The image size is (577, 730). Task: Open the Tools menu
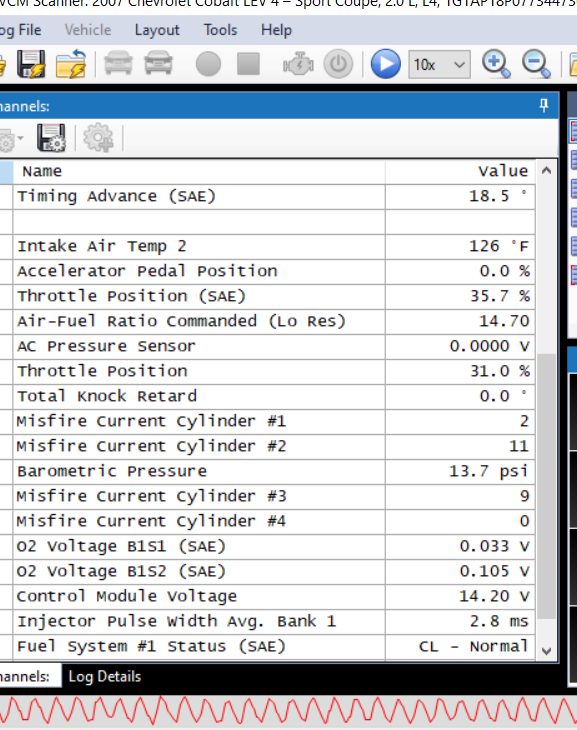click(220, 30)
